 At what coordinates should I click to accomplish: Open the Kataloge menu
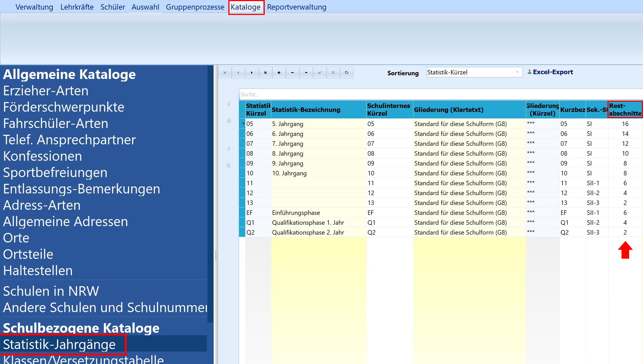(x=246, y=7)
